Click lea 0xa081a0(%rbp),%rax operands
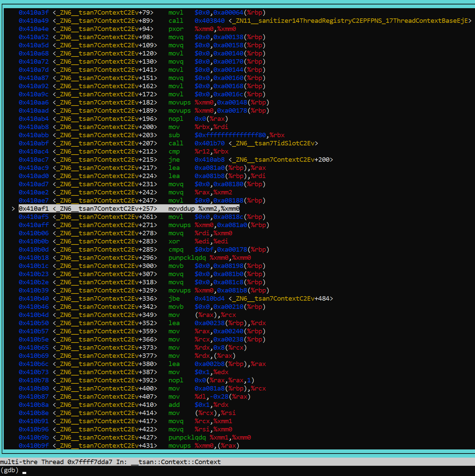Screen dimensions: 475x476 pyautogui.click(x=230, y=168)
